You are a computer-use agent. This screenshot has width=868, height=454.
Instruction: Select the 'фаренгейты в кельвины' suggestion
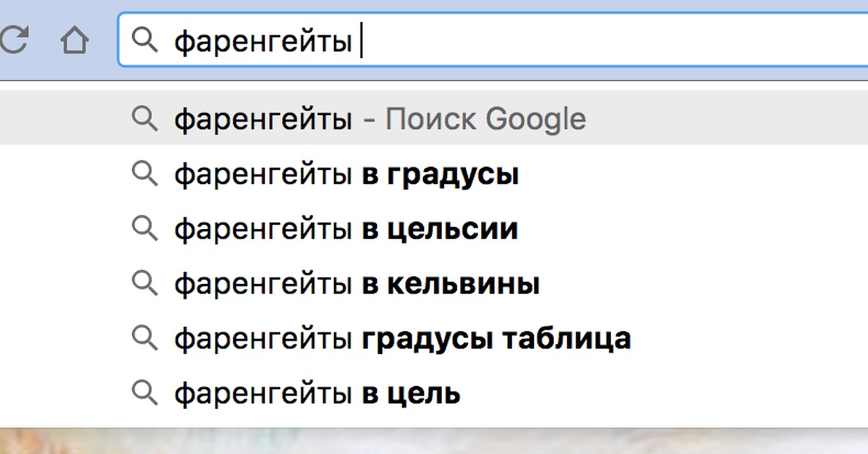357,283
